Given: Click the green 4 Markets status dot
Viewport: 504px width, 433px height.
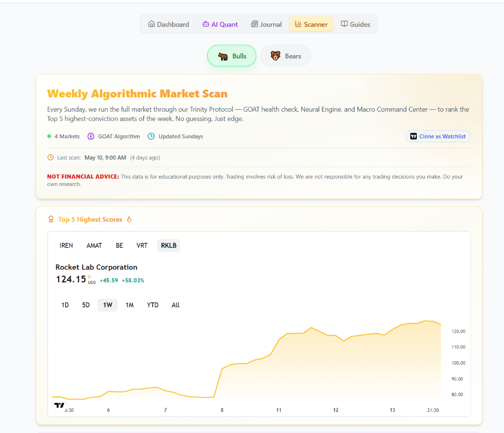Looking at the screenshot, I should click(49, 136).
